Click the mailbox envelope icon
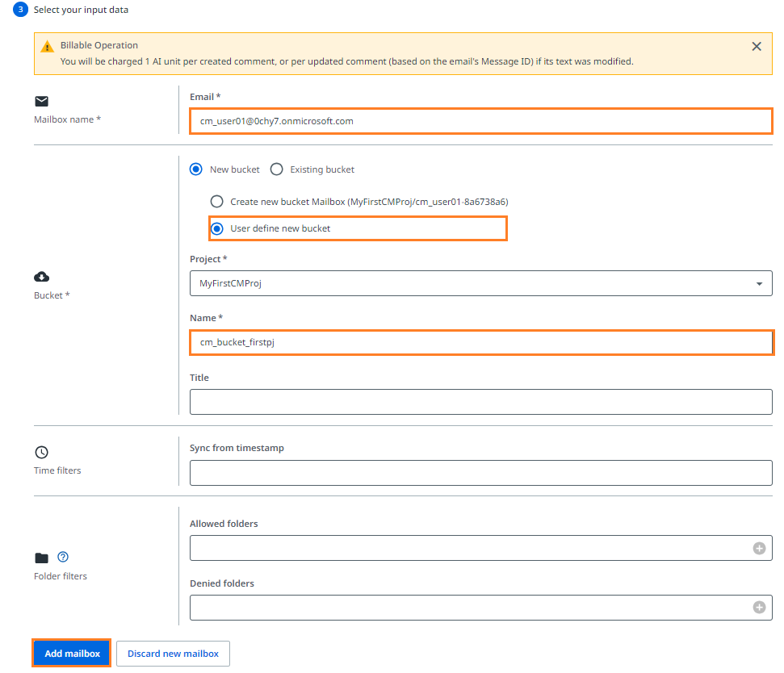Screen dimensions: 784x673 click(x=41, y=102)
